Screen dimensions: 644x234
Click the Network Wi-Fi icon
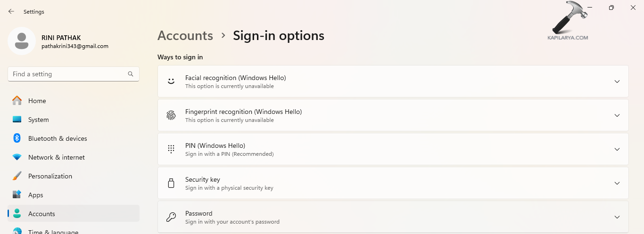point(17,157)
